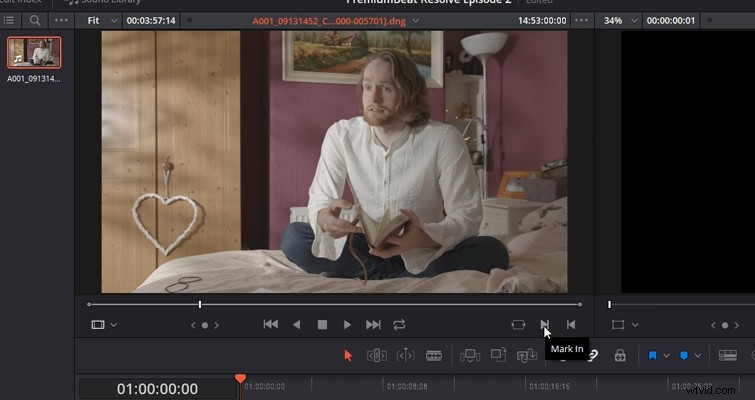Expand the source clip name dropdown
Screen dimensions: 755x400
pyautogui.click(x=416, y=21)
